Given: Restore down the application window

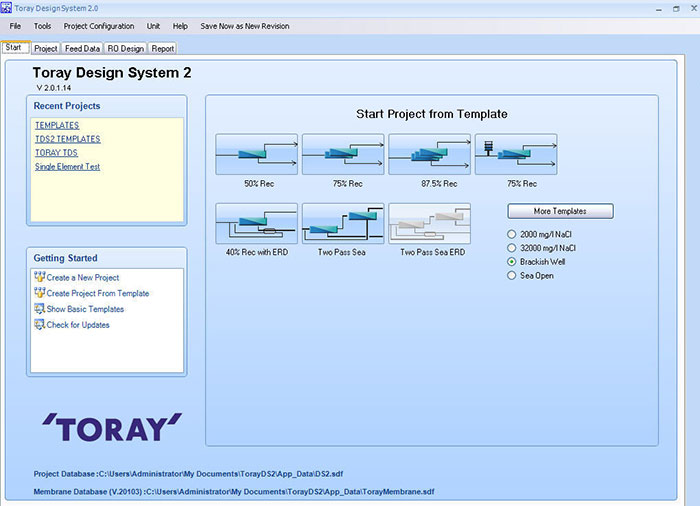Looking at the screenshot, I should pos(676,8).
